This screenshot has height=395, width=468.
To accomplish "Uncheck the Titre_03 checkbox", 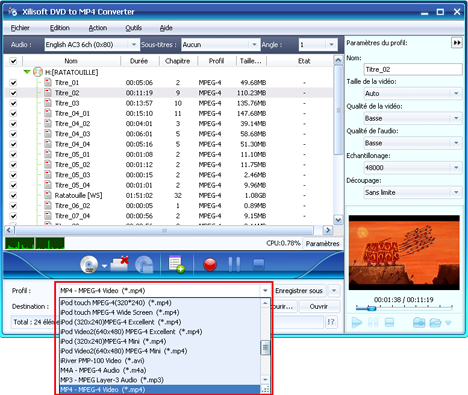I will tap(13, 103).
